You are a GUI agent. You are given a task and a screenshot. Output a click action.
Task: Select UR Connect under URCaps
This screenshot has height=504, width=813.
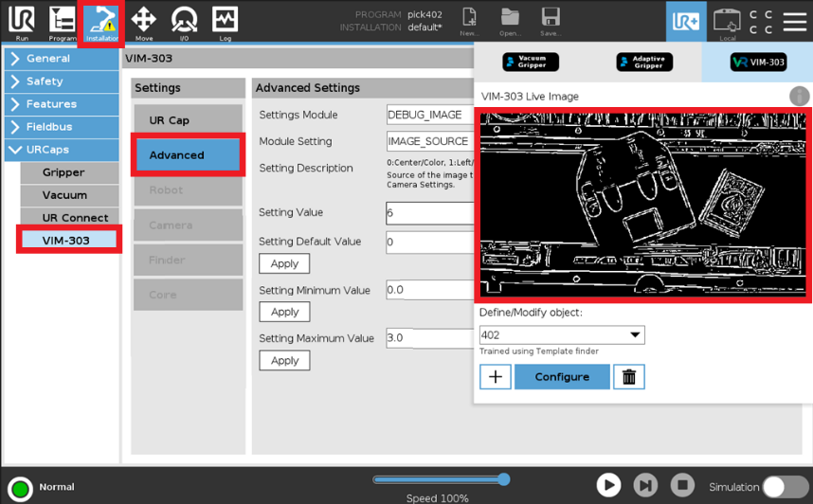click(x=69, y=218)
